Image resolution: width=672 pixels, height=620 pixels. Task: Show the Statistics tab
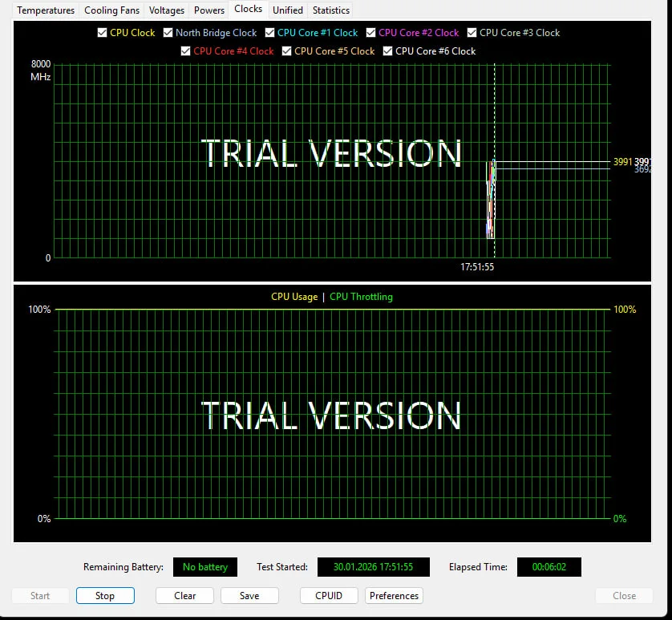point(331,10)
